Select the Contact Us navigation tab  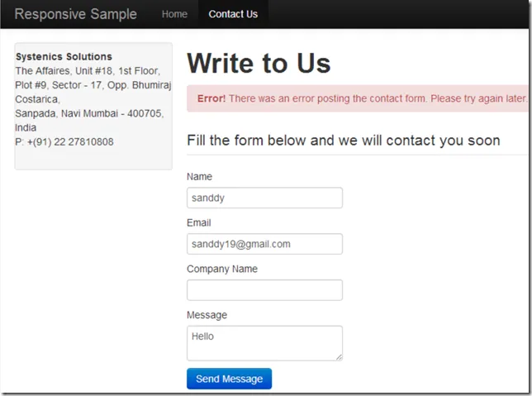point(233,14)
